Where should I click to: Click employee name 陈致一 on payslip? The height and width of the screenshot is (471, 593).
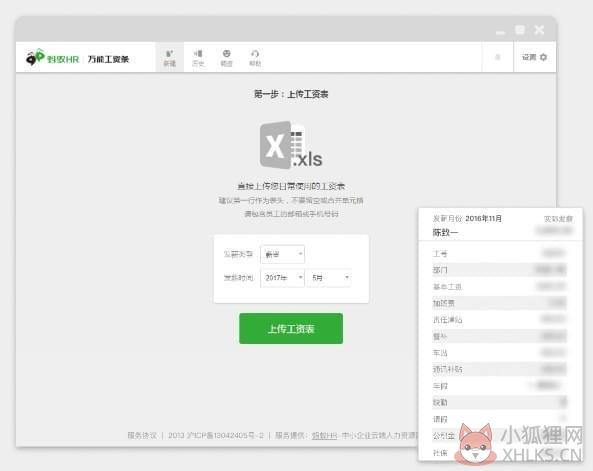click(446, 232)
